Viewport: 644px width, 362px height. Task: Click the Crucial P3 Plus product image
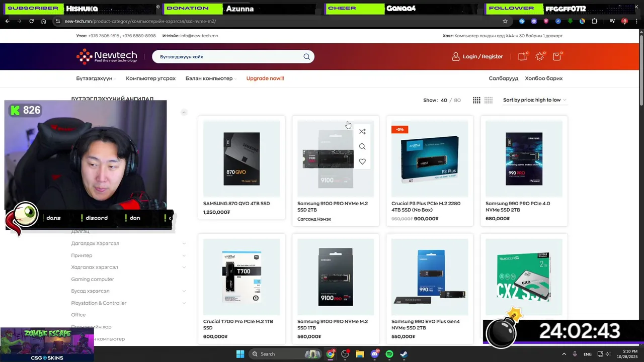[x=430, y=159]
